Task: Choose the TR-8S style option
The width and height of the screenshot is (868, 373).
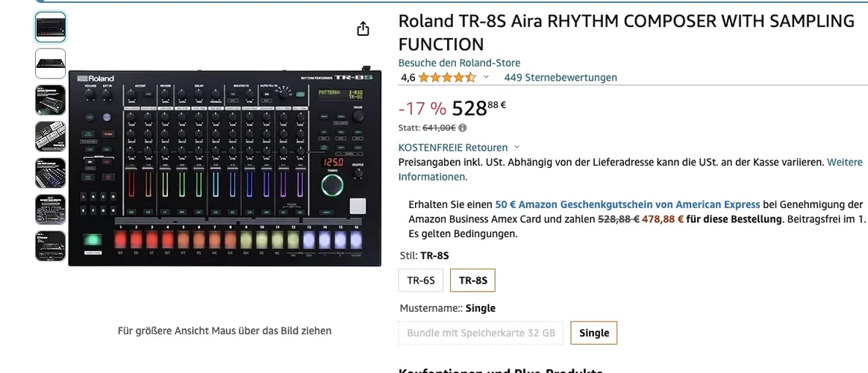Action: (472, 280)
